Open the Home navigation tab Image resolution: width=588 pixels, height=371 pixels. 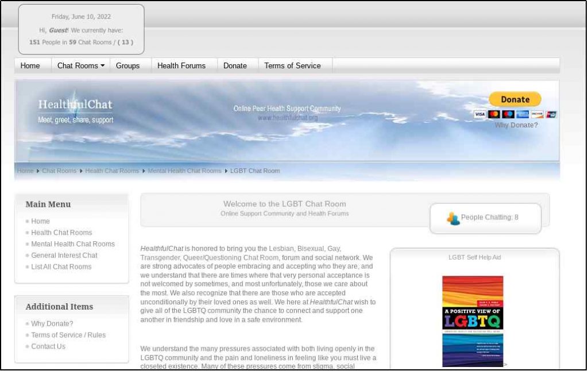[30, 65]
